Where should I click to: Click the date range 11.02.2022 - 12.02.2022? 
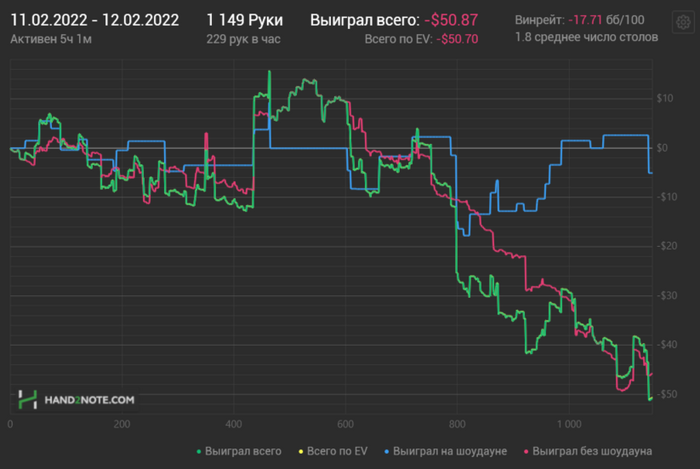coord(94,20)
